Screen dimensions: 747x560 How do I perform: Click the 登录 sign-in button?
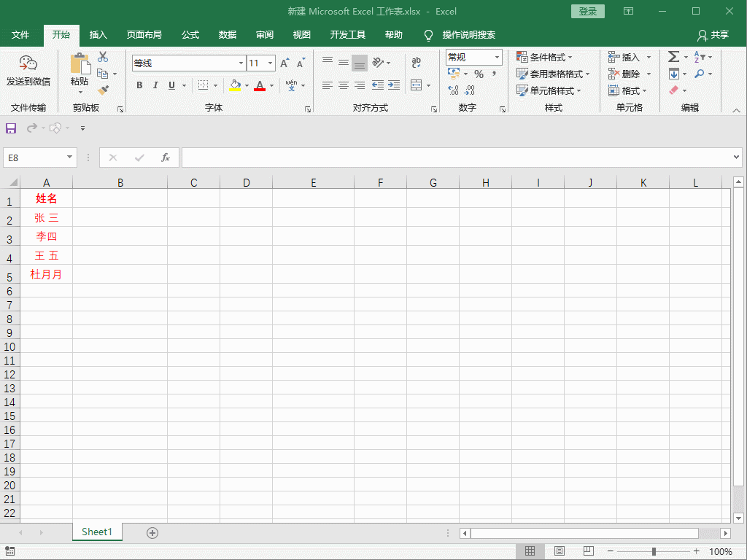(587, 11)
